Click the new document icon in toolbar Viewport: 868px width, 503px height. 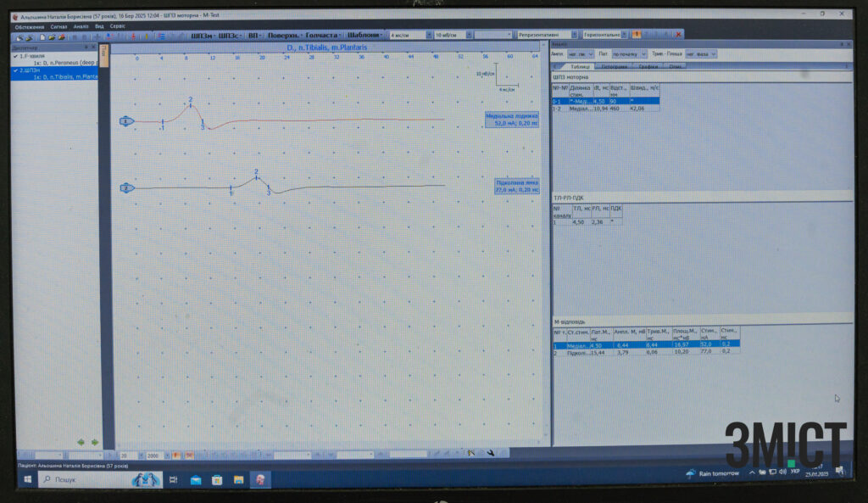coord(41,36)
